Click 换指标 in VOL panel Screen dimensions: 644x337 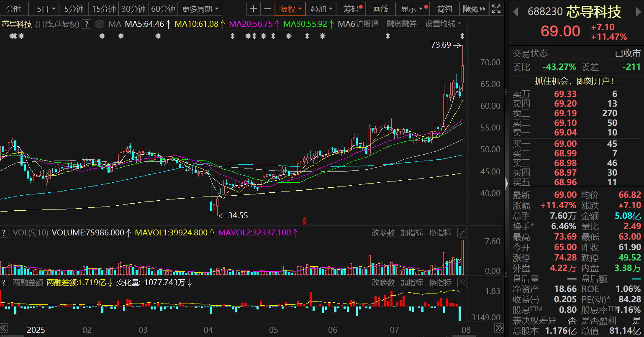(x=440, y=233)
